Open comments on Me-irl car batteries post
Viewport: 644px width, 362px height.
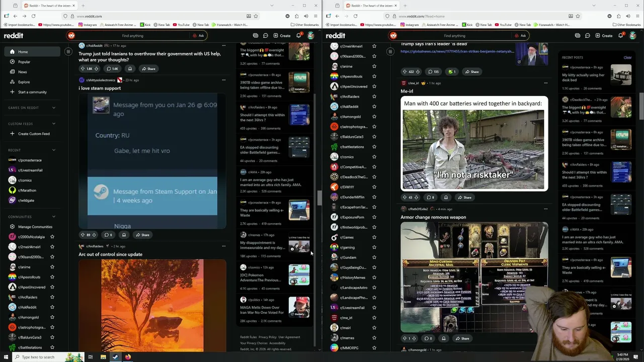pos(430,198)
